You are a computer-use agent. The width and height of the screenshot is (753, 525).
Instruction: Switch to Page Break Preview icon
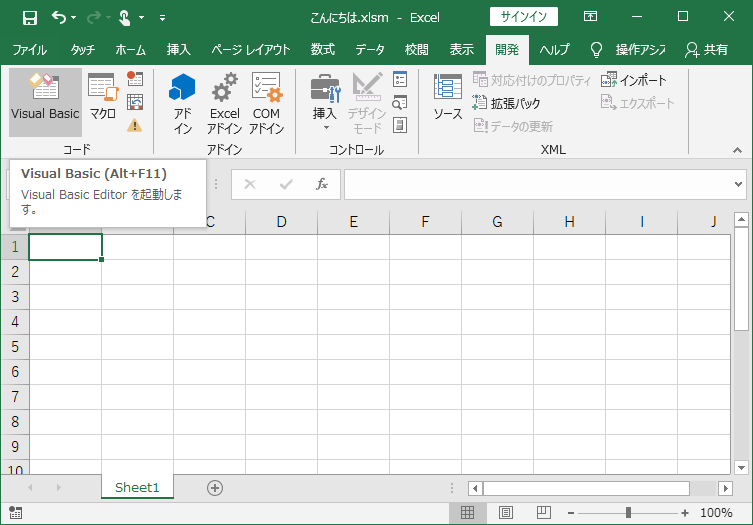[x=544, y=513]
